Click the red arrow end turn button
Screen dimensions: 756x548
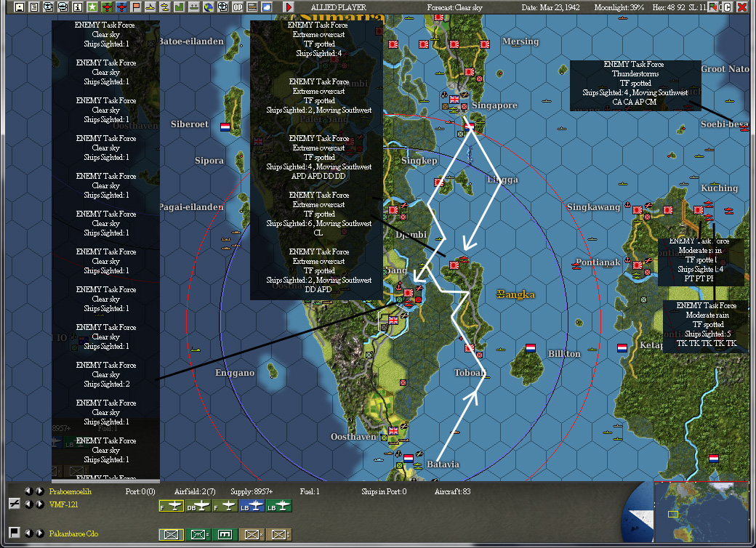pyautogui.click(x=289, y=7)
